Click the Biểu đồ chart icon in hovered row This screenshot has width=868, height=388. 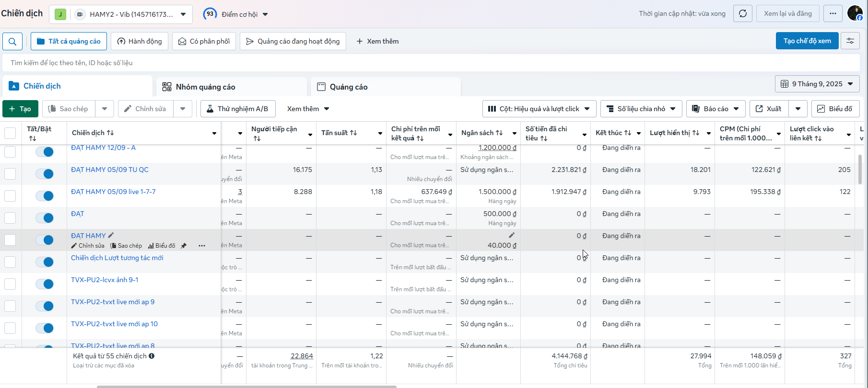(x=162, y=246)
